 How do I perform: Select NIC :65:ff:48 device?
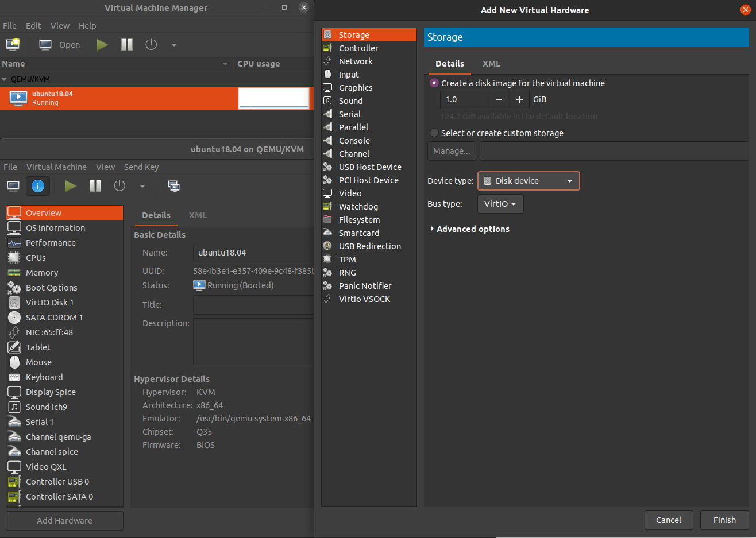pos(64,332)
